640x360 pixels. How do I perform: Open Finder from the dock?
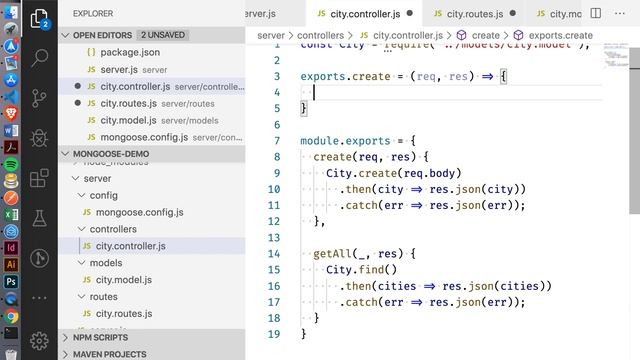(x=11, y=12)
